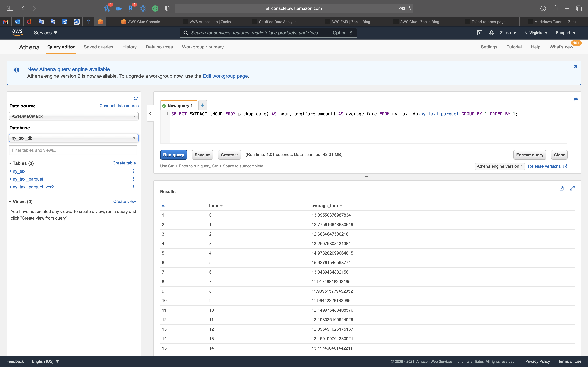
Task: Open the History tab
Action: tap(129, 47)
